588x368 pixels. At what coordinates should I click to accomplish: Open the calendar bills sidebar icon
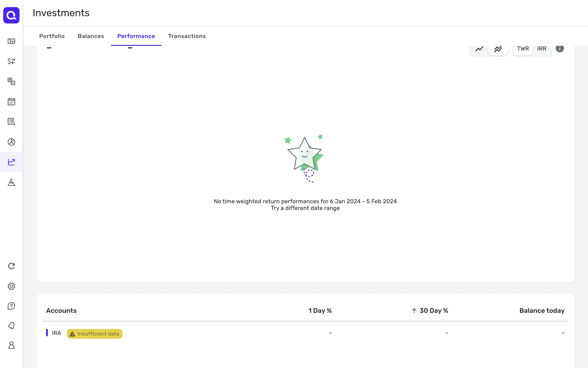coord(11,102)
